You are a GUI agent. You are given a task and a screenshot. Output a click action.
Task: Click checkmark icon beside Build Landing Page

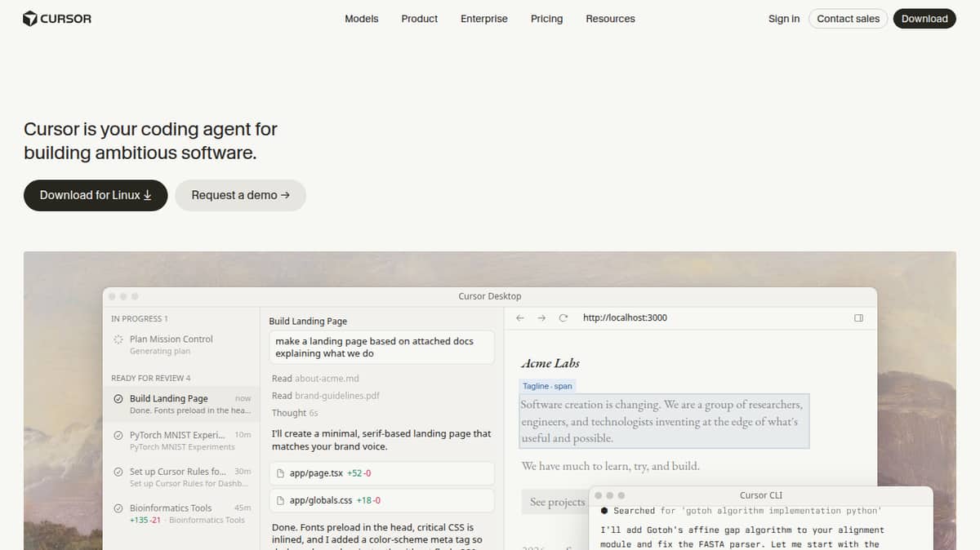(x=118, y=398)
